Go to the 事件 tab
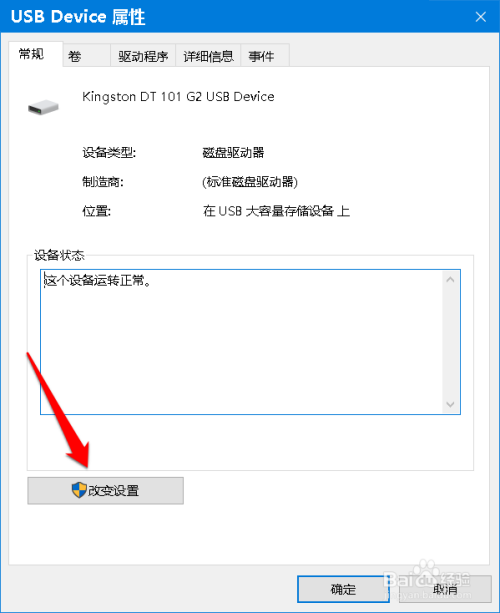Image resolution: width=500 pixels, height=613 pixels. (265, 56)
